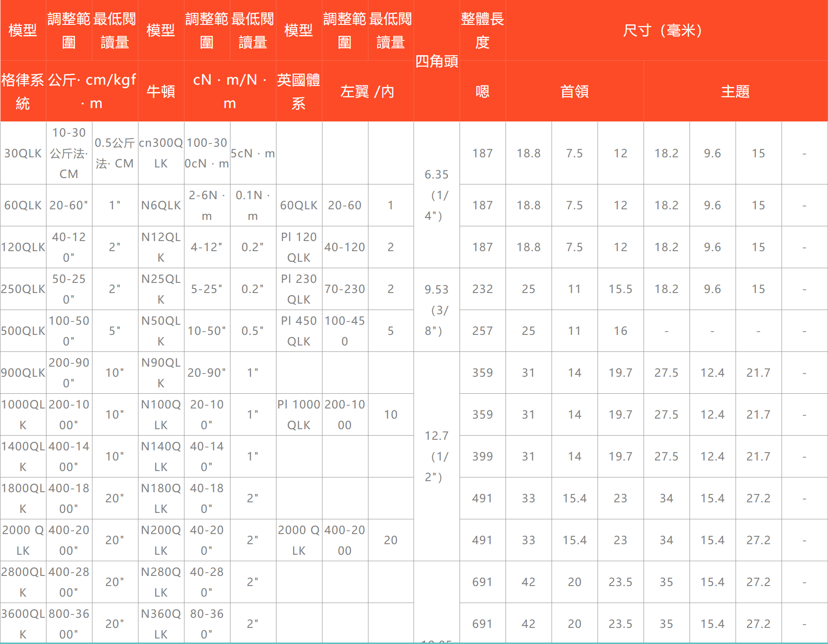Image resolution: width=828 pixels, height=644 pixels.
Task: Select the 尺寸（毫米）header cell
Action: pyautogui.click(x=667, y=30)
